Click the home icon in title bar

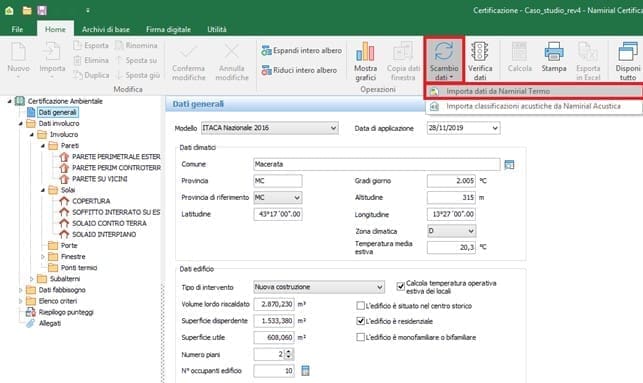click(x=9, y=10)
